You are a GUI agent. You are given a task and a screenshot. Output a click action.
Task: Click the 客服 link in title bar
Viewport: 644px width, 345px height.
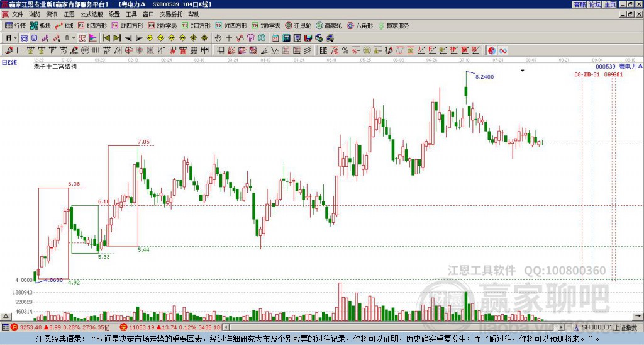pos(579,4)
